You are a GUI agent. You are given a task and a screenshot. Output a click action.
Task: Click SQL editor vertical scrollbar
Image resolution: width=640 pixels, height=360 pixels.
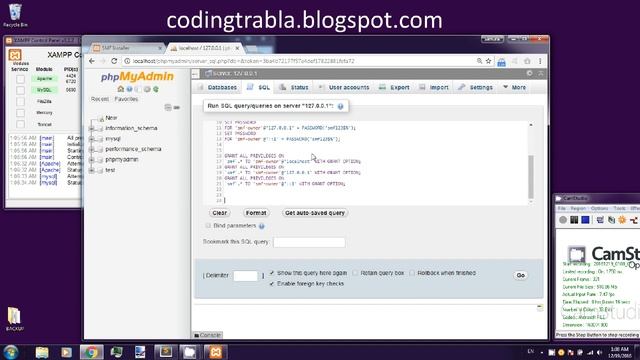(x=531, y=177)
